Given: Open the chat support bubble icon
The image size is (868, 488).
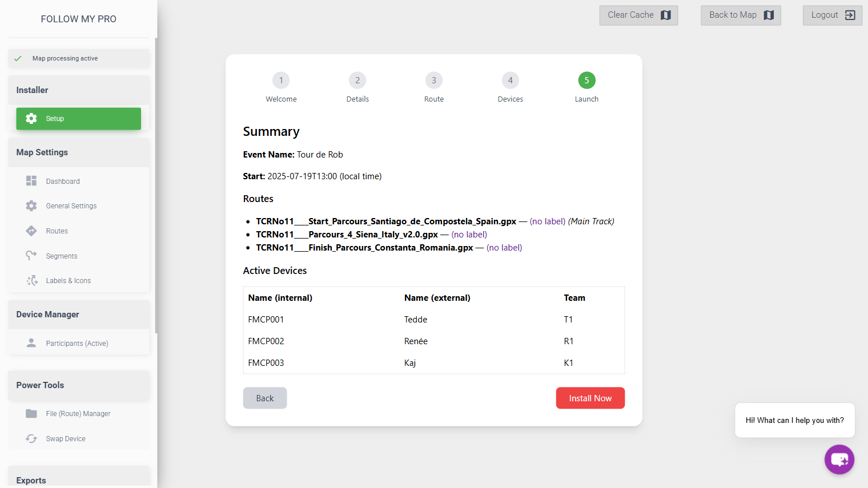Looking at the screenshot, I should pos(839,459).
